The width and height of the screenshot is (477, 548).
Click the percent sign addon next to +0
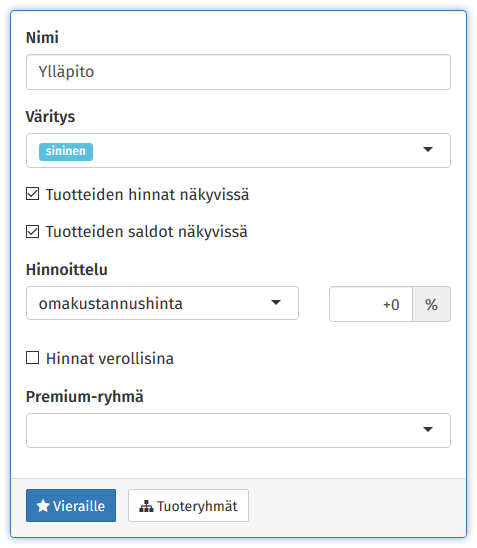coord(432,304)
